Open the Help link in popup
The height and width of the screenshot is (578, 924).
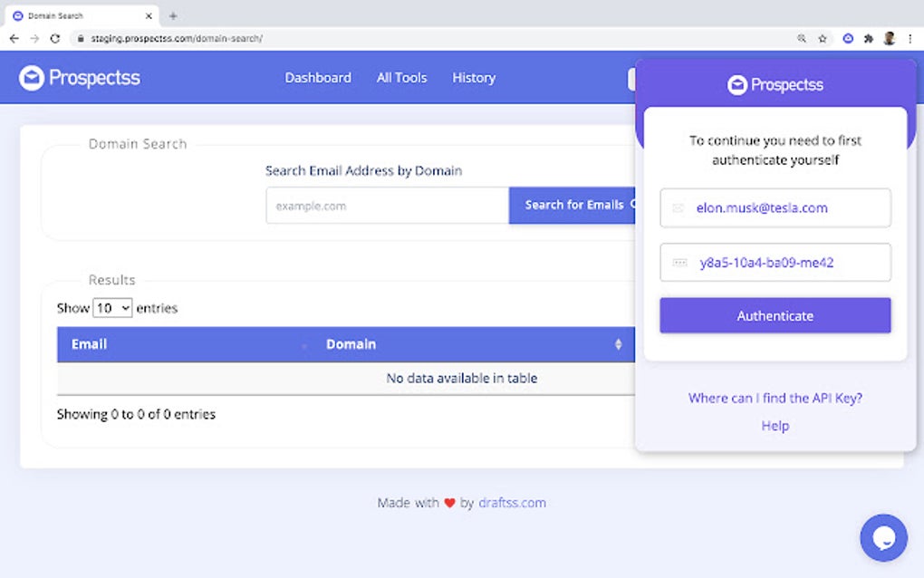(775, 426)
